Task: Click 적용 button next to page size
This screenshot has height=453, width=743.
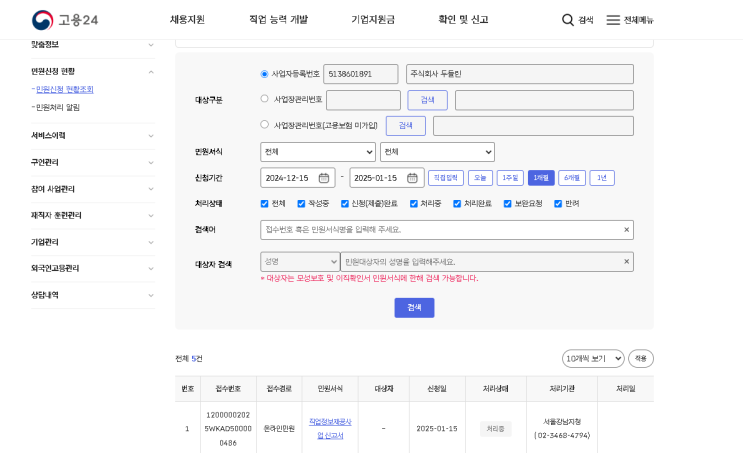Action: [x=641, y=359]
